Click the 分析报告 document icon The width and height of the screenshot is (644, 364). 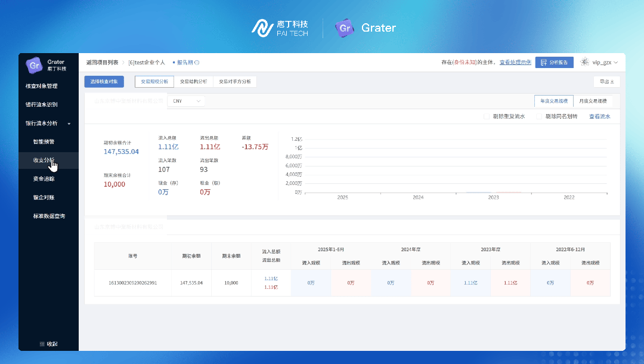pos(542,62)
